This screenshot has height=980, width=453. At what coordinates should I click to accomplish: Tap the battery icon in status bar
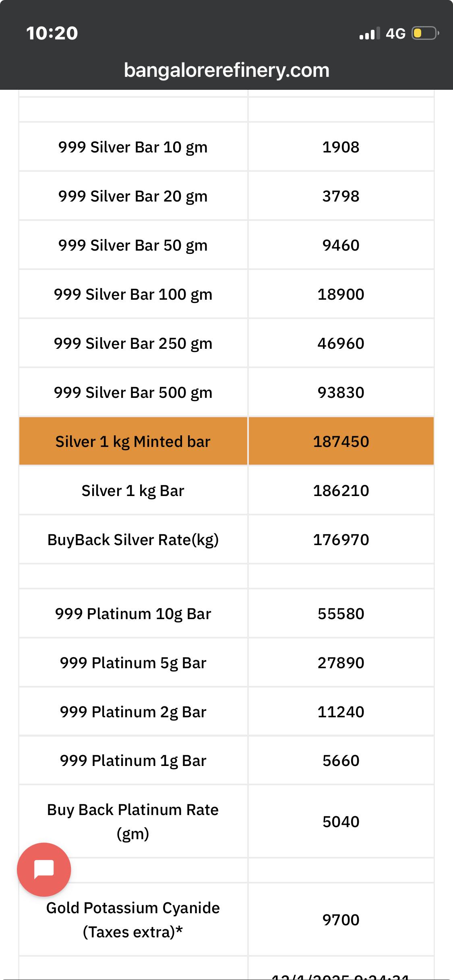(424, 33)
